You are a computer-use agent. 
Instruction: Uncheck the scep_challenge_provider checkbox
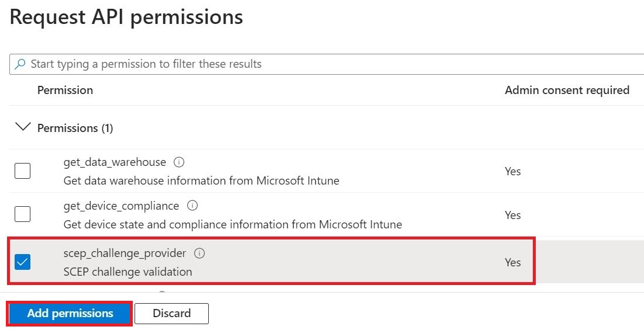23,262
